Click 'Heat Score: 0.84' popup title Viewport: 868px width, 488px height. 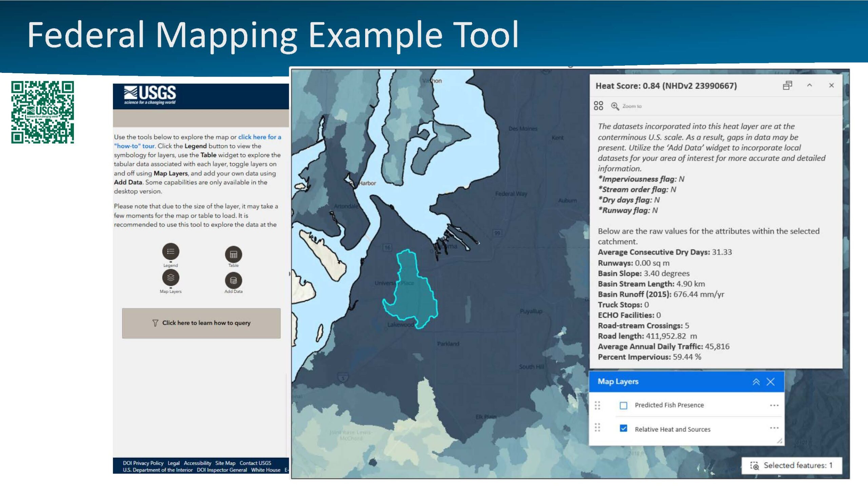[666, 86]
